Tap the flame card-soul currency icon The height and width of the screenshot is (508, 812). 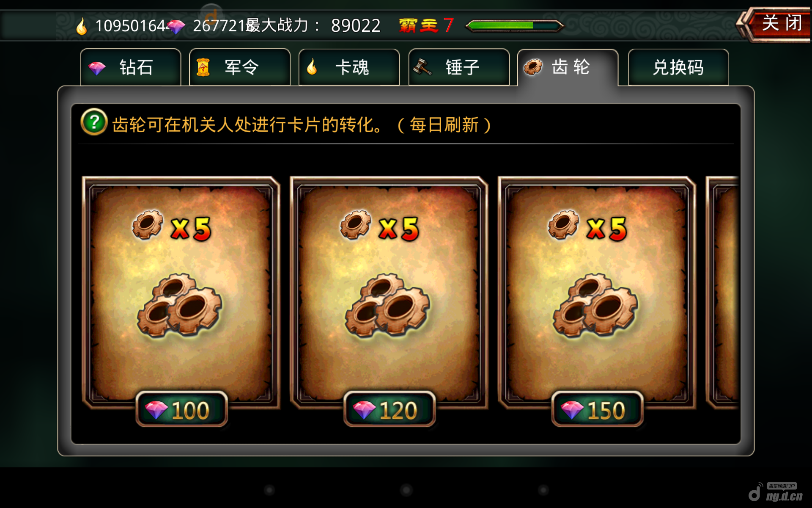[81, 26]
